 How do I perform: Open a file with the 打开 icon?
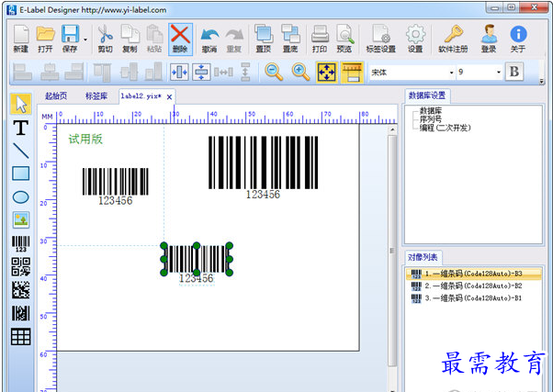click(45, 39)
